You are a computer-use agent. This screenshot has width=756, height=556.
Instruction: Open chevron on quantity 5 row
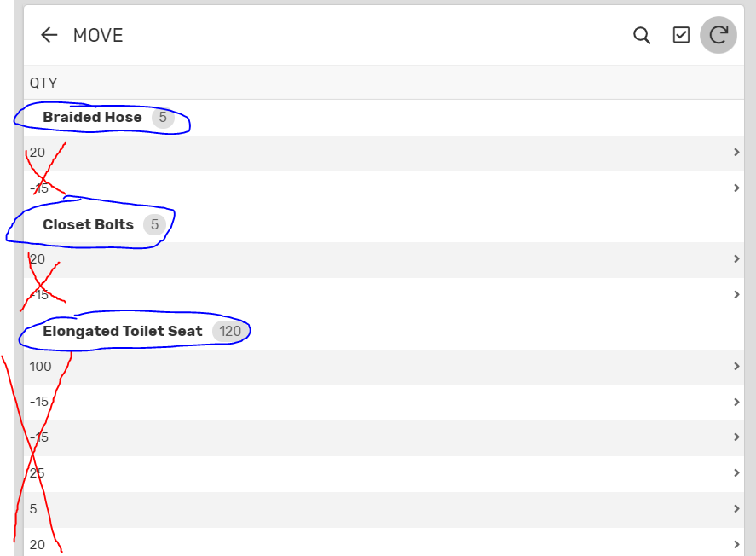[736, 509]
